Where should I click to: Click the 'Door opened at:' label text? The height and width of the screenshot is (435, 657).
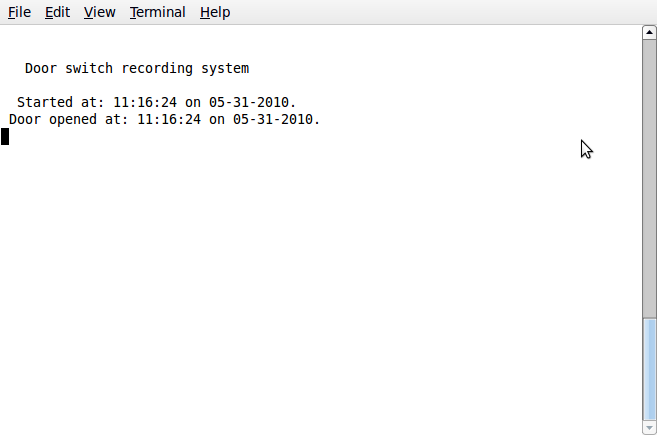coord(68,119)
